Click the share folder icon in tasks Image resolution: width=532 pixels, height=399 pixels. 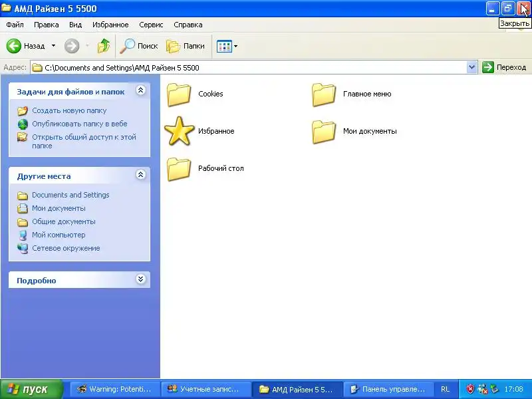[x=23, y=138]
